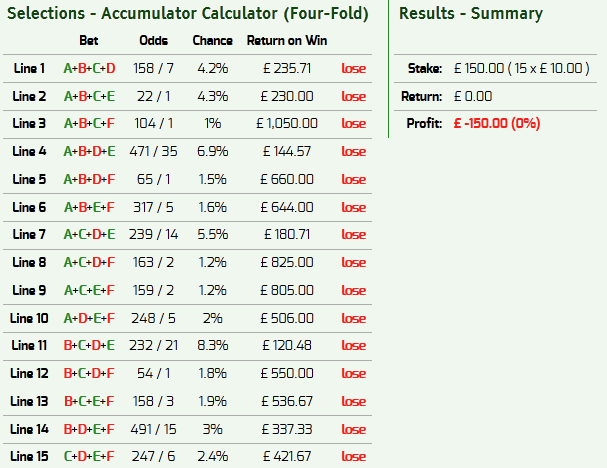Click the A+C+D+F bet on Line 8

pos(89,262)
